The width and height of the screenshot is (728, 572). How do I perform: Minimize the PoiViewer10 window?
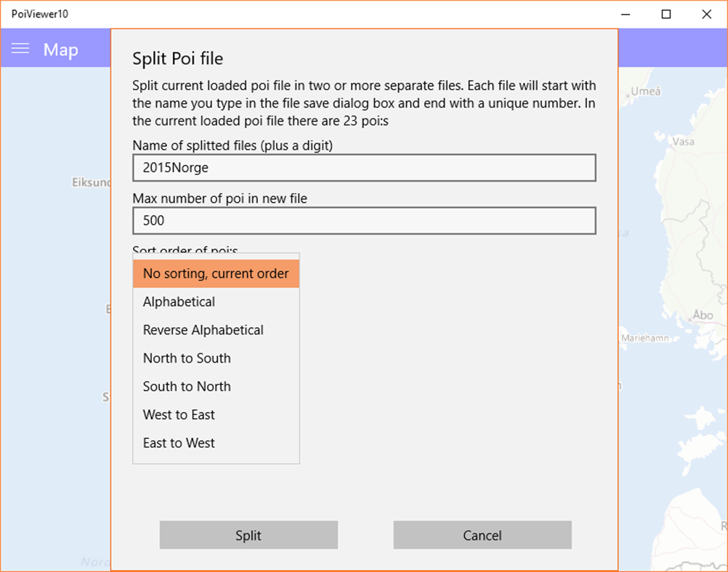pyautogui.click(x=626, y=14)
